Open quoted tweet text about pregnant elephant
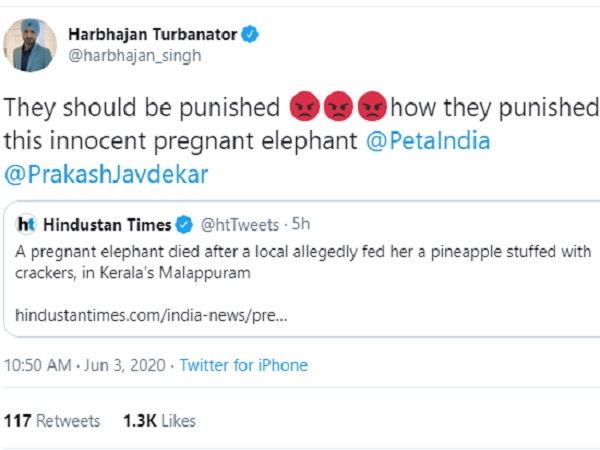 300,259
